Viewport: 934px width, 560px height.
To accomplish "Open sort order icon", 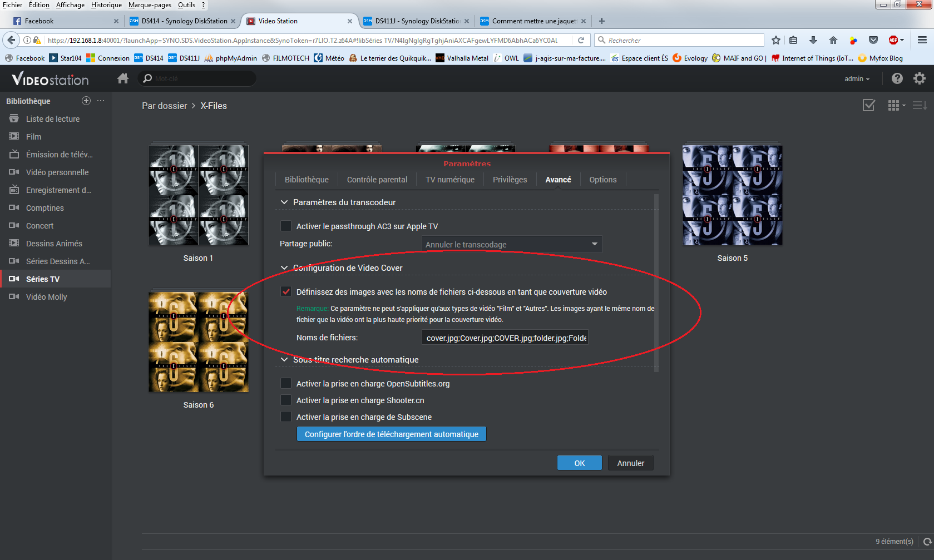I will [920, 106].
